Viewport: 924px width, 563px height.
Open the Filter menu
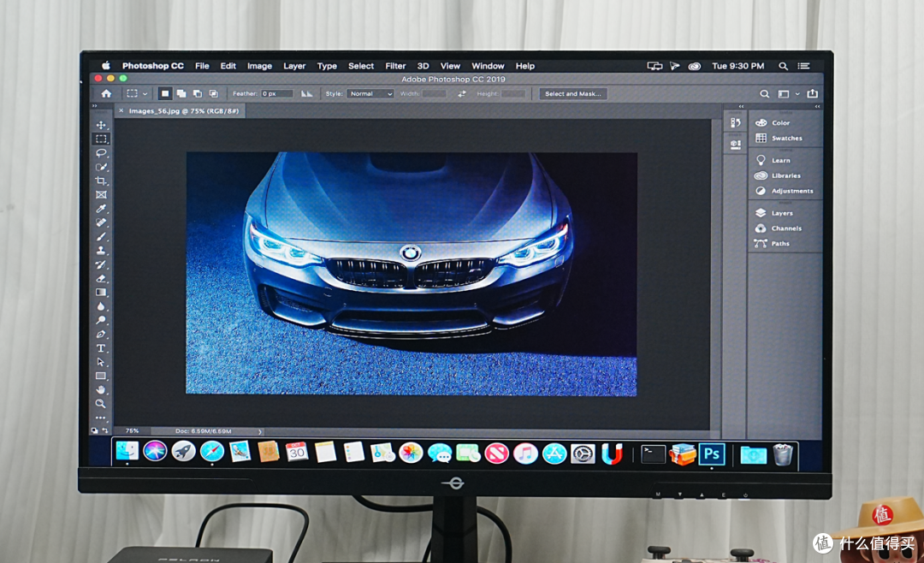pyautogui.click(x=395, y=66)
